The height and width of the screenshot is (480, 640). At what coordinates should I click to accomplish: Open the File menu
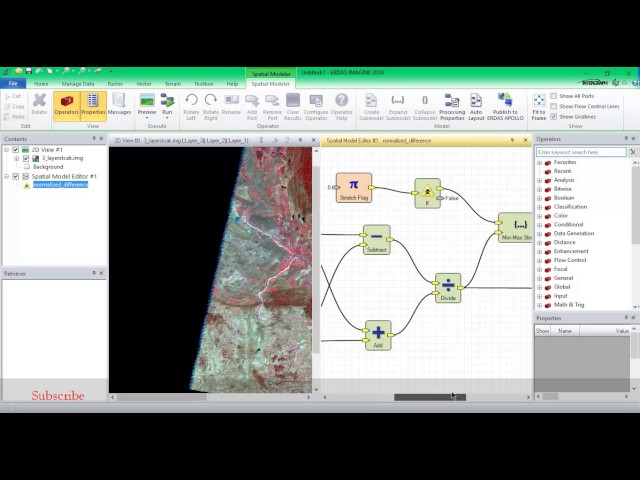[13, 84]
